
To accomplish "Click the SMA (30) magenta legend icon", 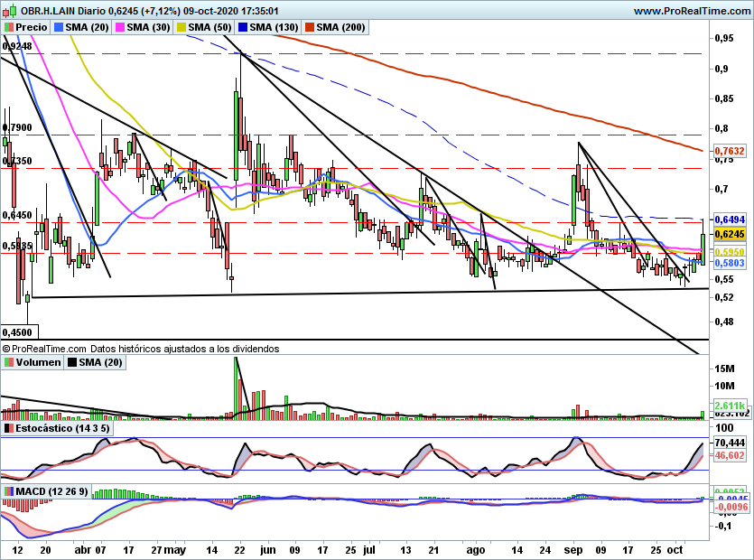I will pos(120,27).
